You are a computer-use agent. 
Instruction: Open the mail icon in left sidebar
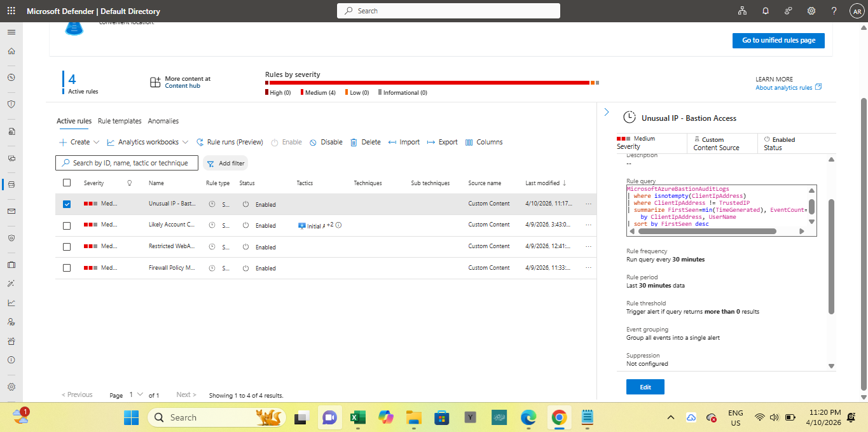click(x=11, y=211)
